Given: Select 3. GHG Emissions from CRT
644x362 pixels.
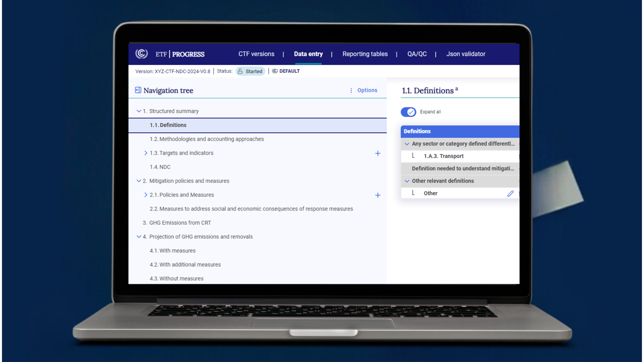Looking at the screenshot, I should pos(177,223).
